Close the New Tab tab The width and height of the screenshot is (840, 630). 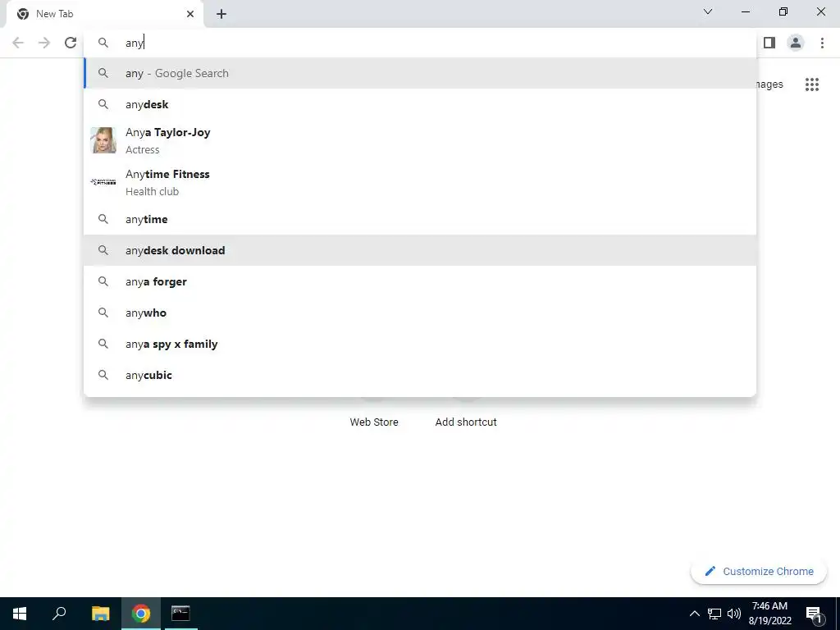coord(190,14)
